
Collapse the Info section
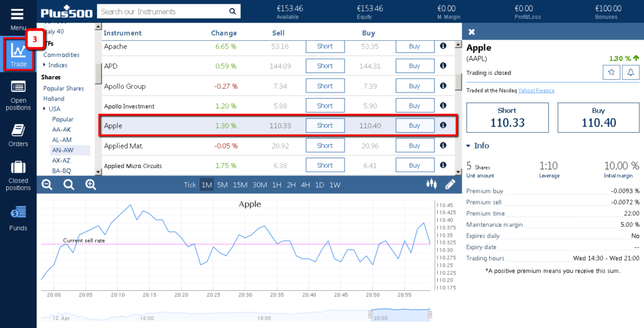(x=469, y=145)
